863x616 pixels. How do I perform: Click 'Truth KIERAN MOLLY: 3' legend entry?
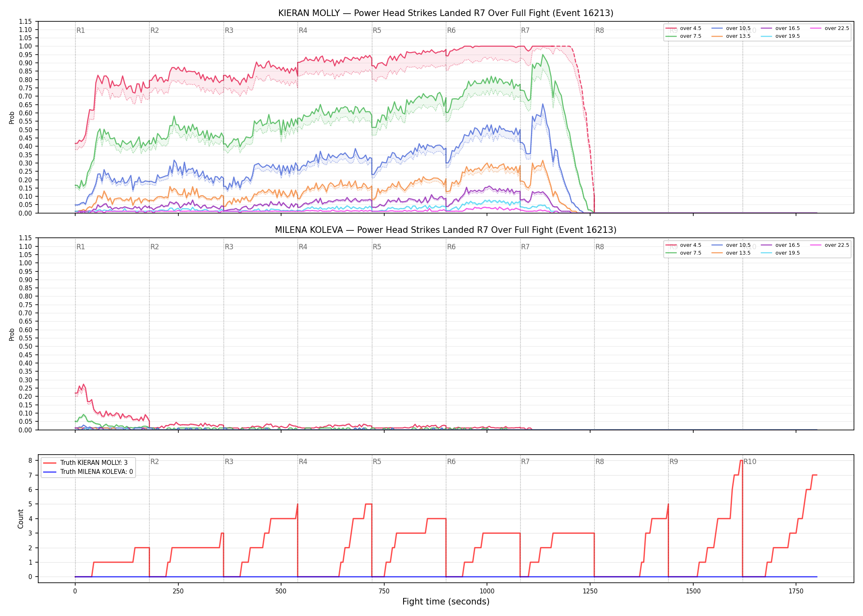pos(85,463)
